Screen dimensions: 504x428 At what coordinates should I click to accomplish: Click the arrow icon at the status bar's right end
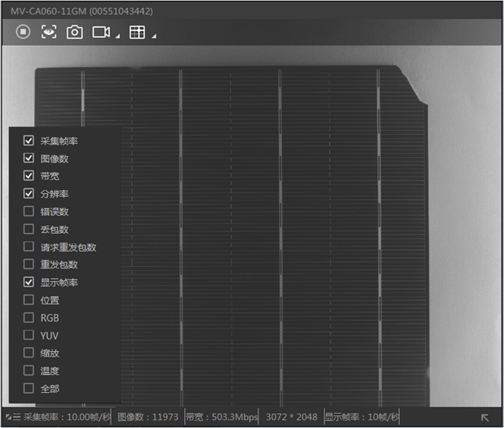click(x=485, y=417)
